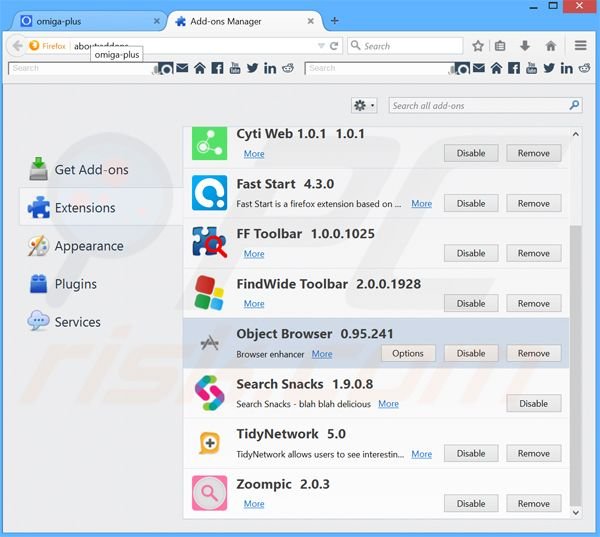Open the Downloads arrow in the toolbar
Screen dimensions: 600x537
(x=525, y=45)
